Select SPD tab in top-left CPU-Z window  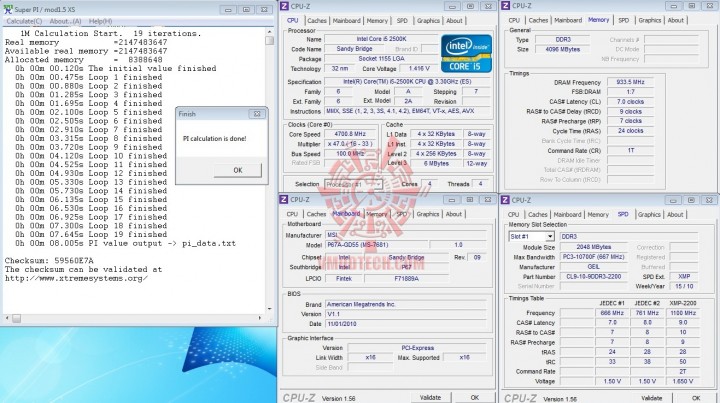point(402,21)
